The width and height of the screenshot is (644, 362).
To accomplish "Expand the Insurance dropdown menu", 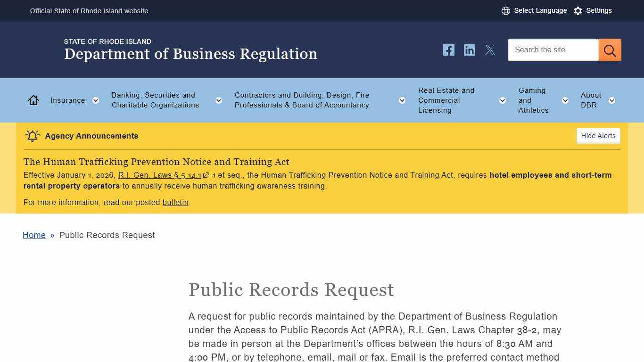I will 96,100.
